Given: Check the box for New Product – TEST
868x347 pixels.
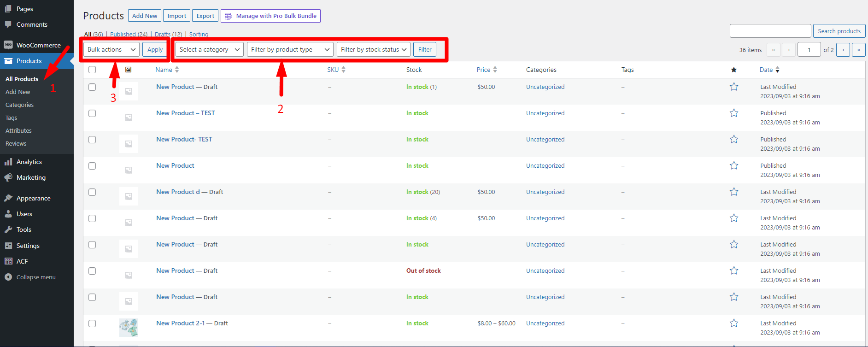Looking at the screenshot, I should (x=92, y=113).
